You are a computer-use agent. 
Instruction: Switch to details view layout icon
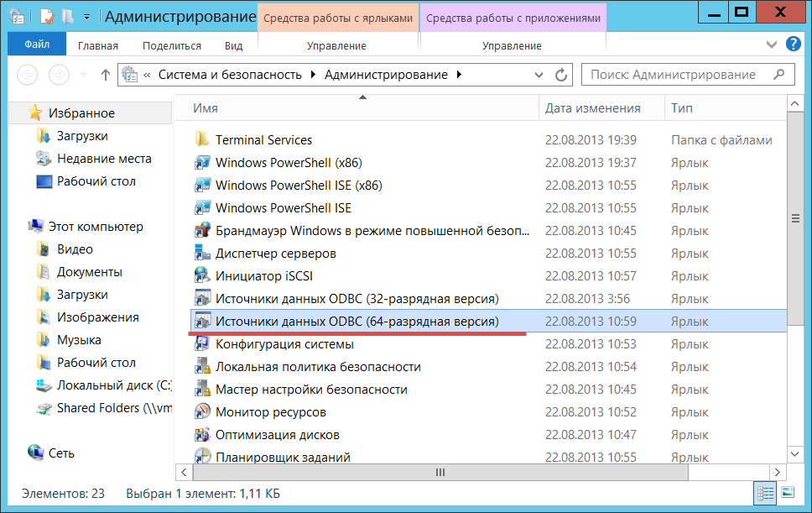765,493
